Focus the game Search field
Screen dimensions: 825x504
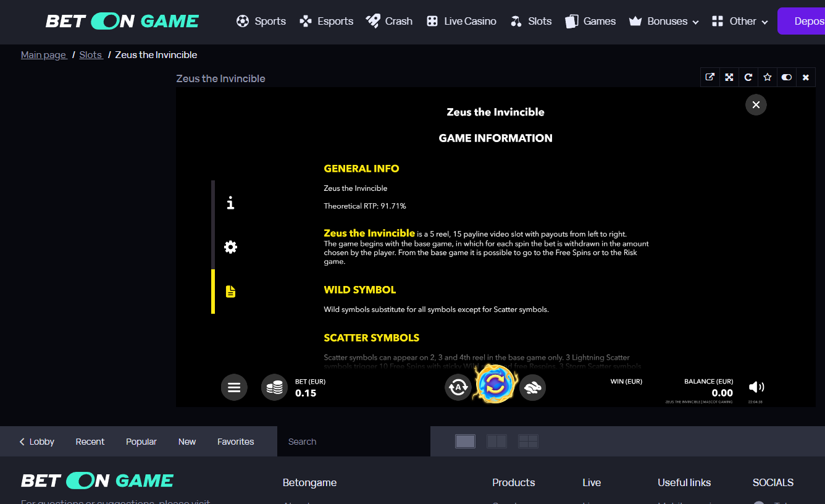(354, 442)
